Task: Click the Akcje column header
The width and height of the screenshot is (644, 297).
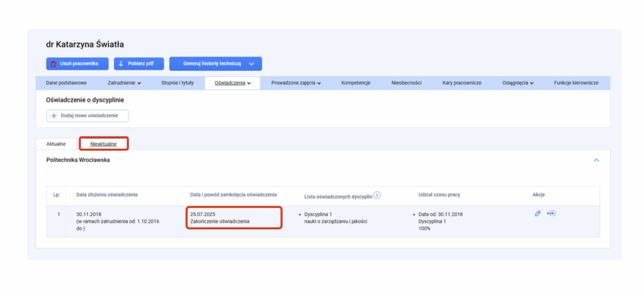Action: click(x=538, y=195)
